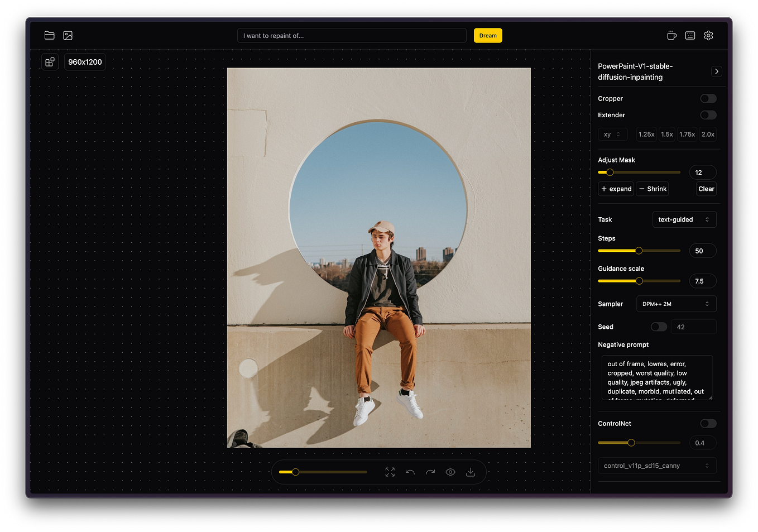
Task: Click the folder icon to open files
Action: point(49,35)
